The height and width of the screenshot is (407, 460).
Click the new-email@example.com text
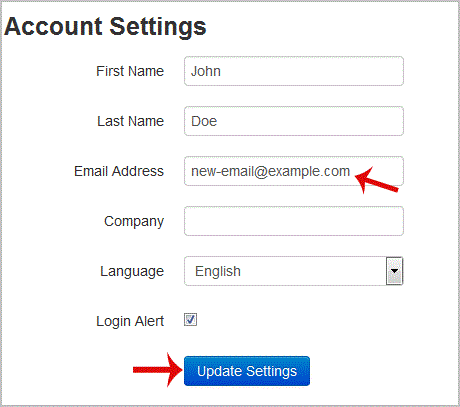[x=270, y=171]
